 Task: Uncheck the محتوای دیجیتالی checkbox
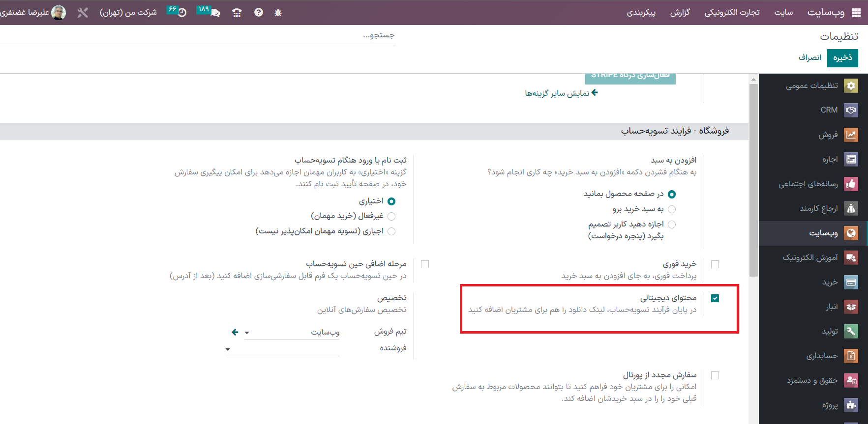(715, 298)
